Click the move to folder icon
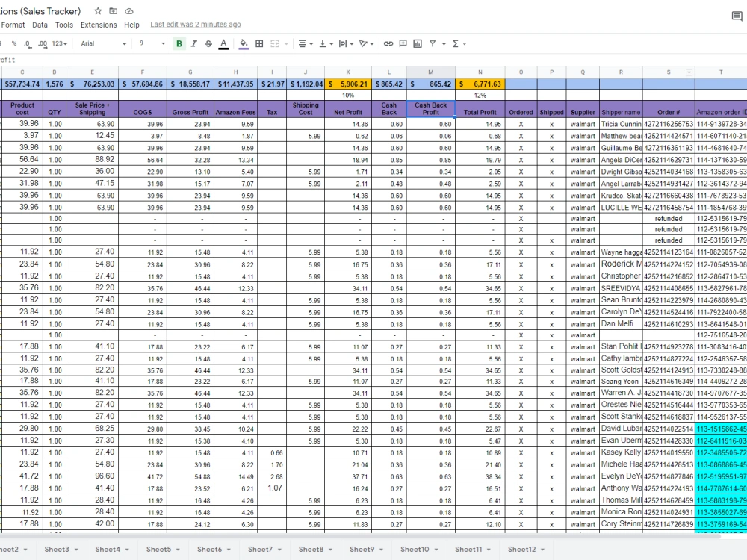Image resolution: width=747 pixels, height=560 pixels. pos(114,11)
